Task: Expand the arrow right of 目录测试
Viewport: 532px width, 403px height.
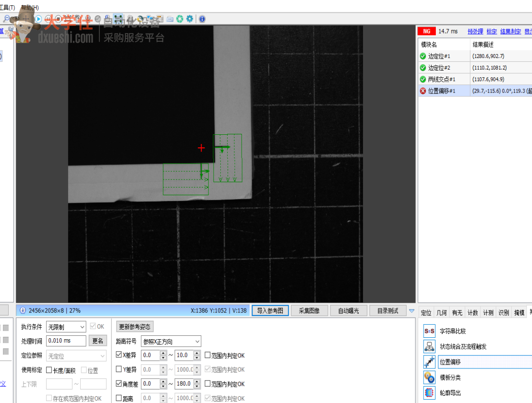Action: (411, 311)
